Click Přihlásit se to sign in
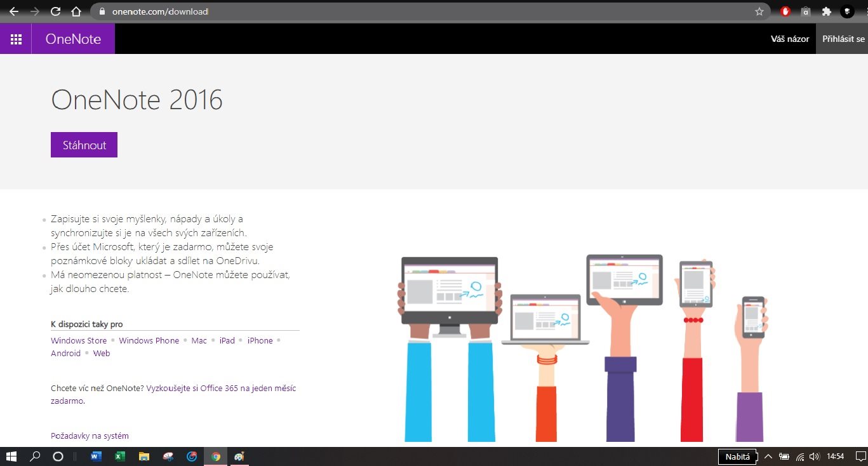 843,39
